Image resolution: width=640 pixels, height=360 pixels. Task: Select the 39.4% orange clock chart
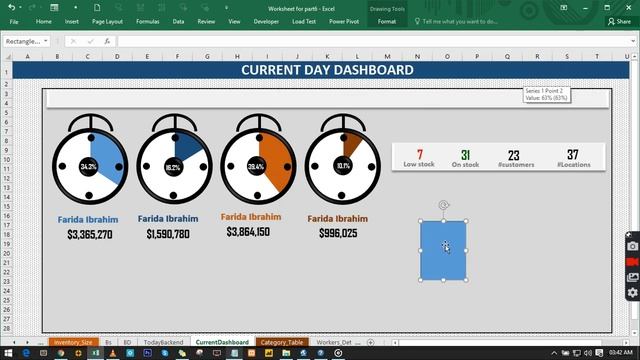pos(258,159)
